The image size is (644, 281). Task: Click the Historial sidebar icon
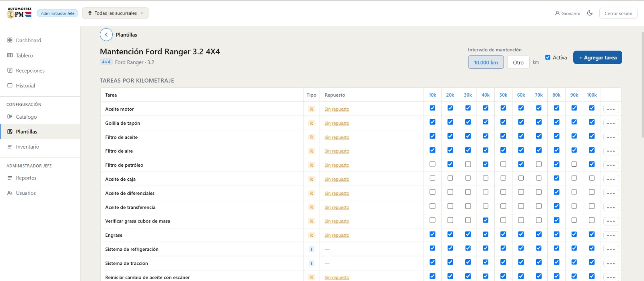pos(10,85)
